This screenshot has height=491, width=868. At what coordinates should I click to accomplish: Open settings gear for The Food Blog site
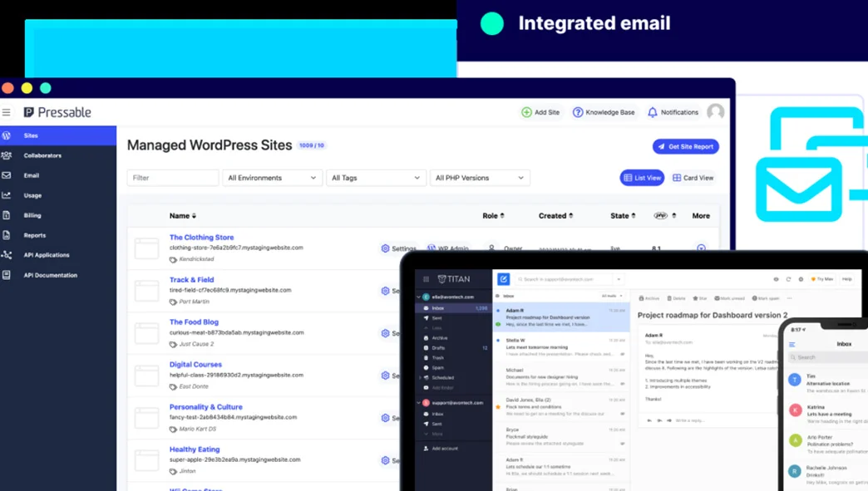coord(385,333)
